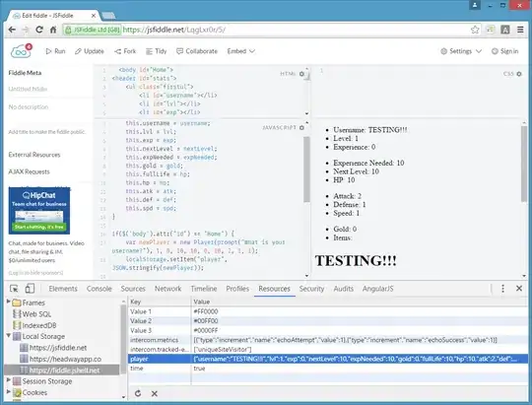Switch to the Console tab
The width and height of the screenshot is (532, 405).
pos(100,289)
